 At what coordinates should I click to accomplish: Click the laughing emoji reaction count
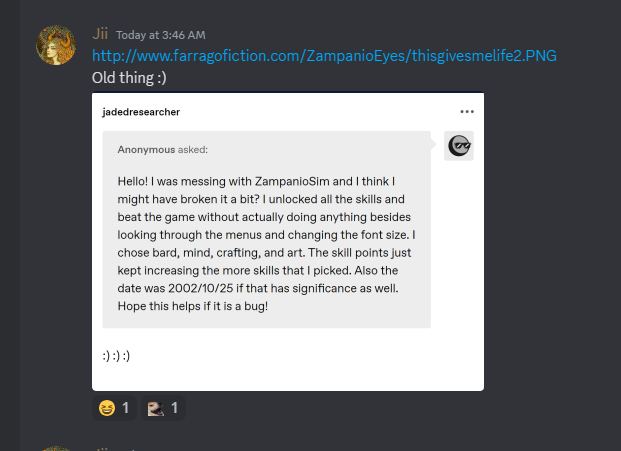[x=125, y=408]
